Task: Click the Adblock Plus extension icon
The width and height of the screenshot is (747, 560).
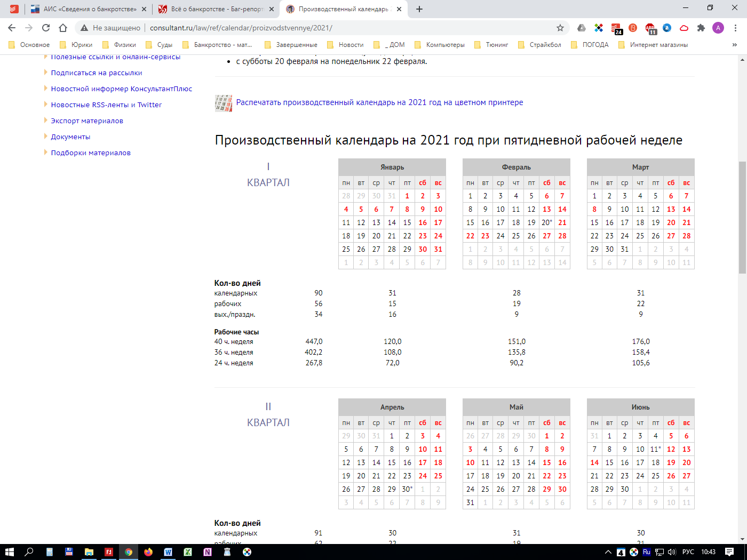Action: [650, 28]
